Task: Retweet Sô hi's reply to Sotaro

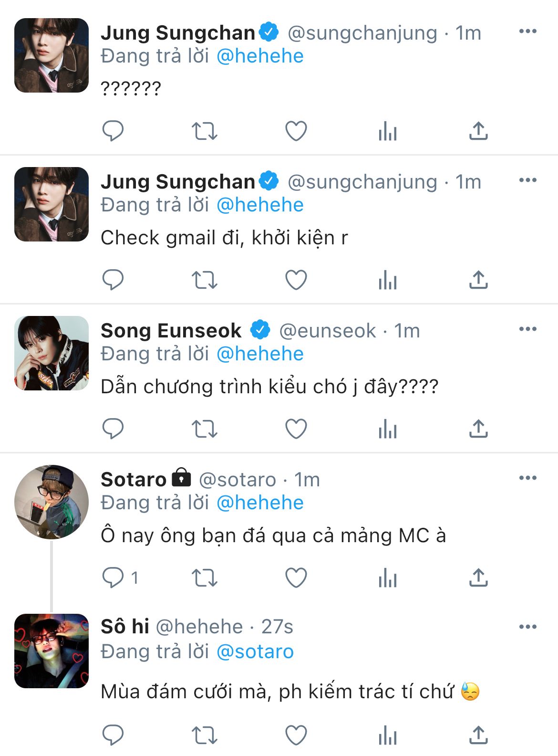Action: tap(204, 735)
